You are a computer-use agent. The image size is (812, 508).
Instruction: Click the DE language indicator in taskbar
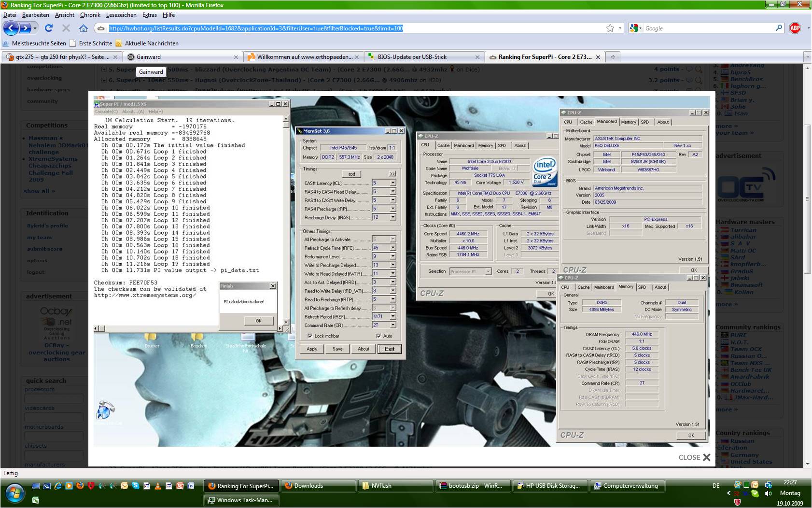(x=716, y=486)
